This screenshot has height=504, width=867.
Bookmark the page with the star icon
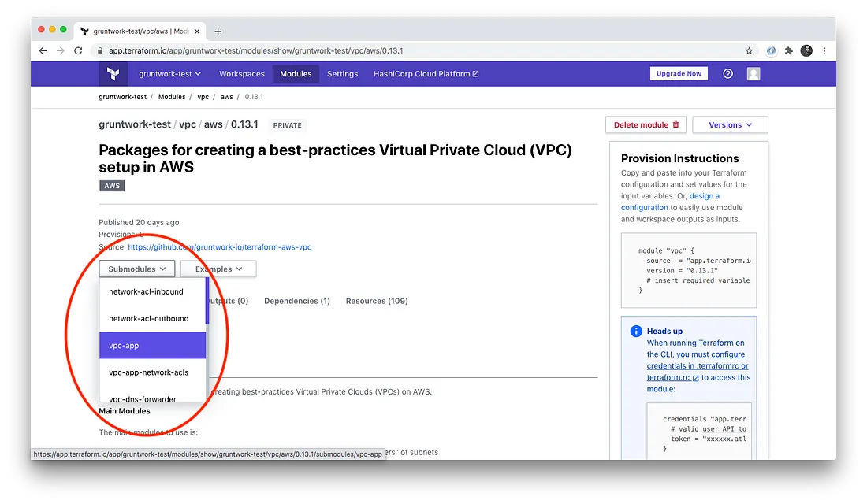[749, 51]
